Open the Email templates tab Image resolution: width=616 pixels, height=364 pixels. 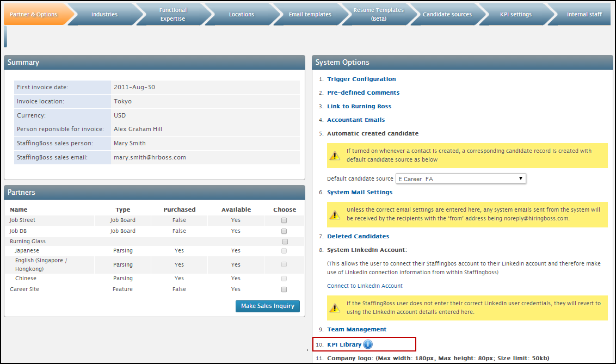click(x=310, y=14)
